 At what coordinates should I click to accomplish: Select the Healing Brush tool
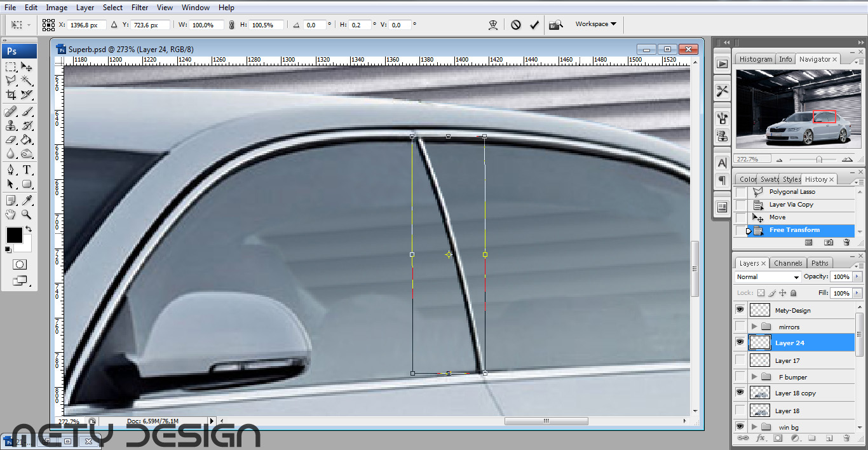11,112
